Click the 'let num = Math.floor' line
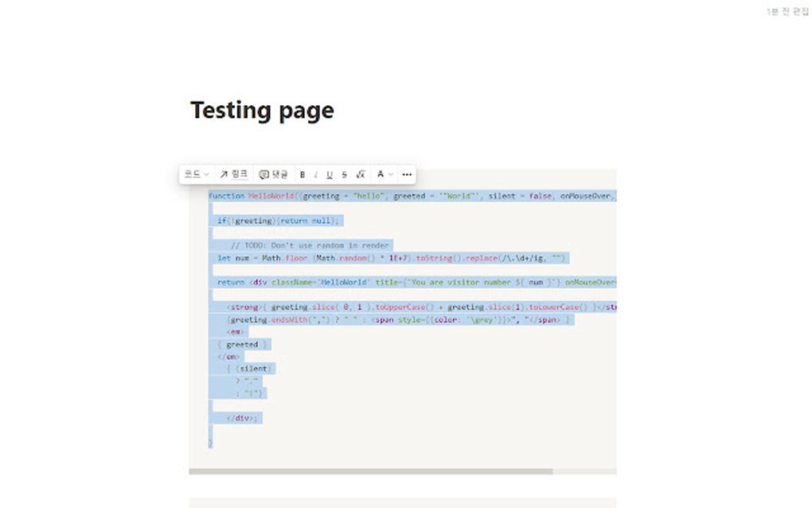 pyautogui.click(x=392, y=258)
